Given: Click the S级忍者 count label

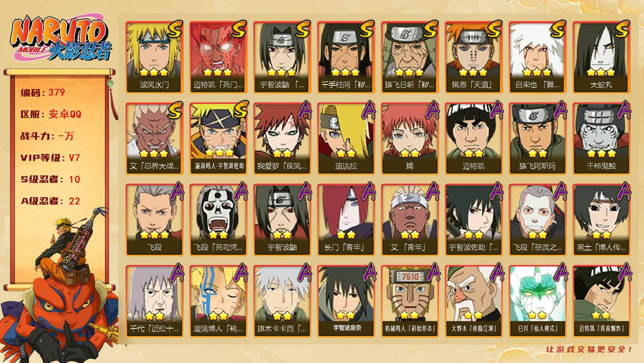Looking at the screenshot, I should pyautogui.click(x=50, y=179).
